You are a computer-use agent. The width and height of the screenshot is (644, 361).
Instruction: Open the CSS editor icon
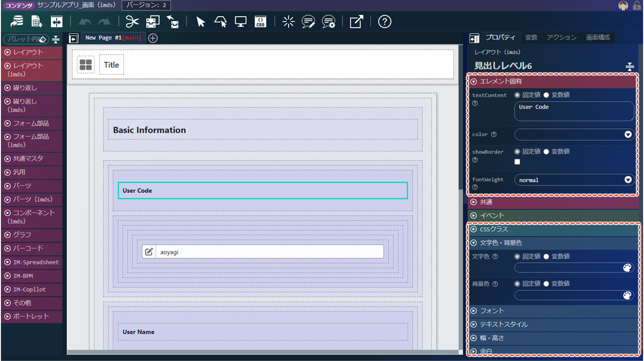(x=260, y=22)
